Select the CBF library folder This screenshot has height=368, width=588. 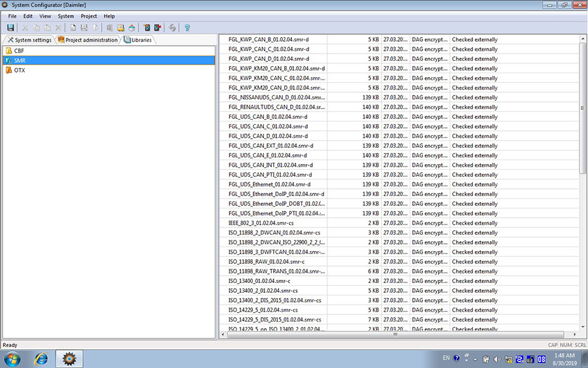click(19, 50)
